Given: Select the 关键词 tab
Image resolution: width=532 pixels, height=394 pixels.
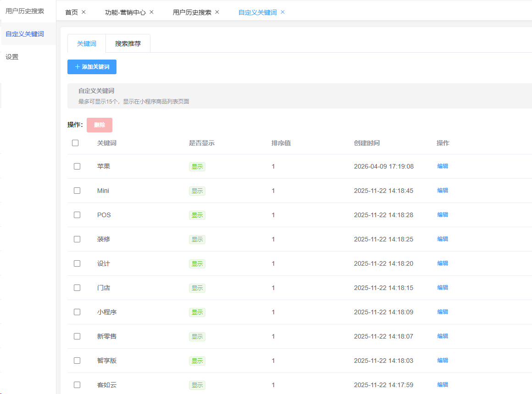Looking at the screenshot, I should click(87, 44).
